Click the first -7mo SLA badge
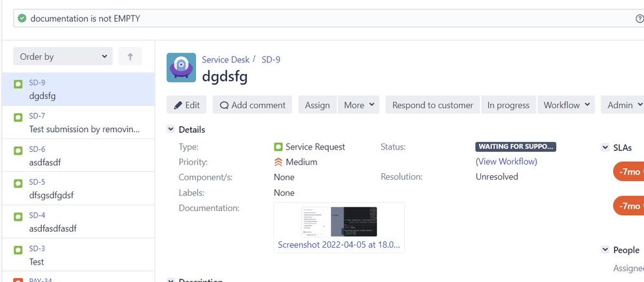The image size is (644, 282). pos(629,171)
